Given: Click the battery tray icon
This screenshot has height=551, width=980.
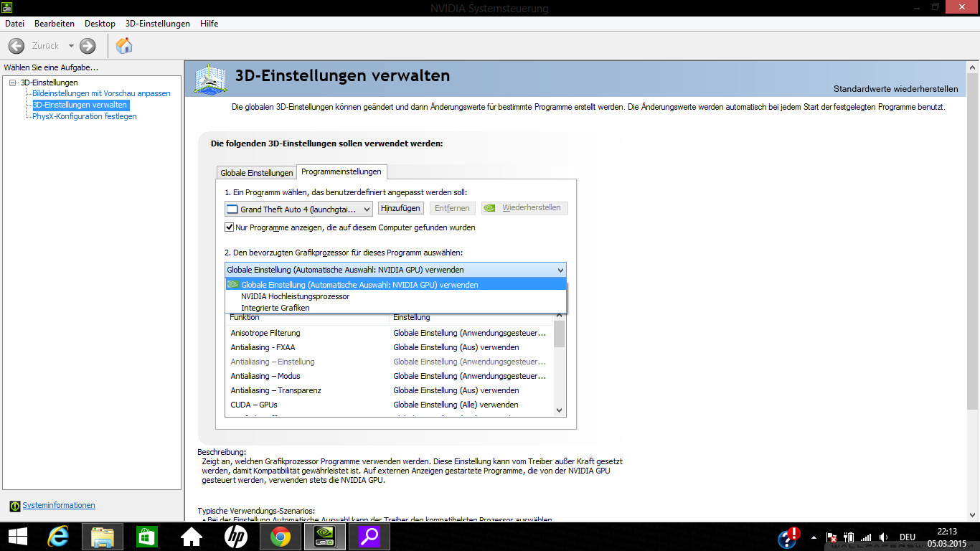Looking at the screenshot, I should tap(849, 537).
